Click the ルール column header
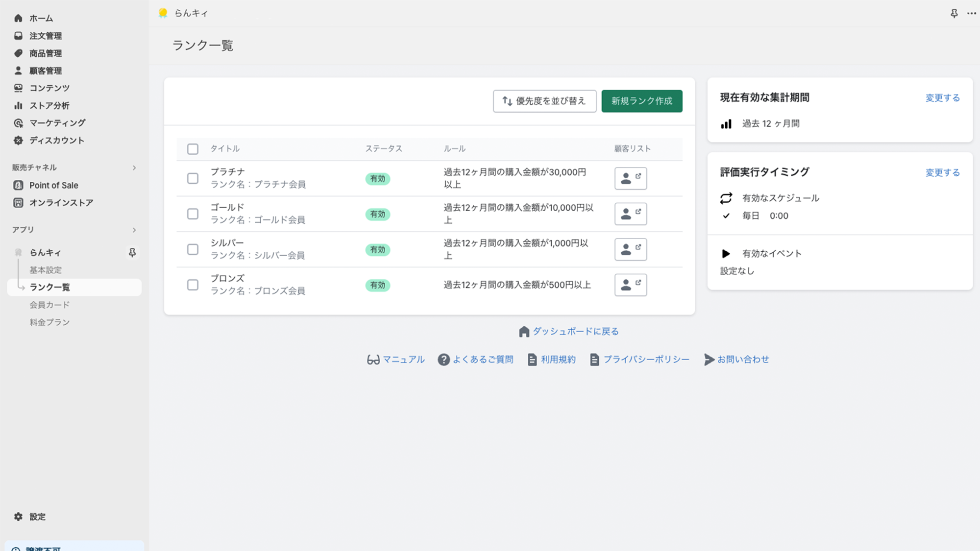 pos(455,148)
